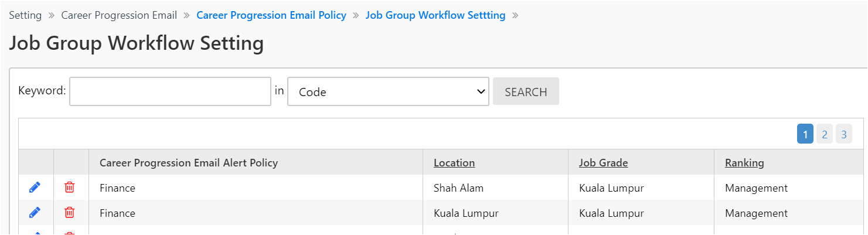
Task: Click the Career Progression Email breadcrumb
Action: point(119,15)
